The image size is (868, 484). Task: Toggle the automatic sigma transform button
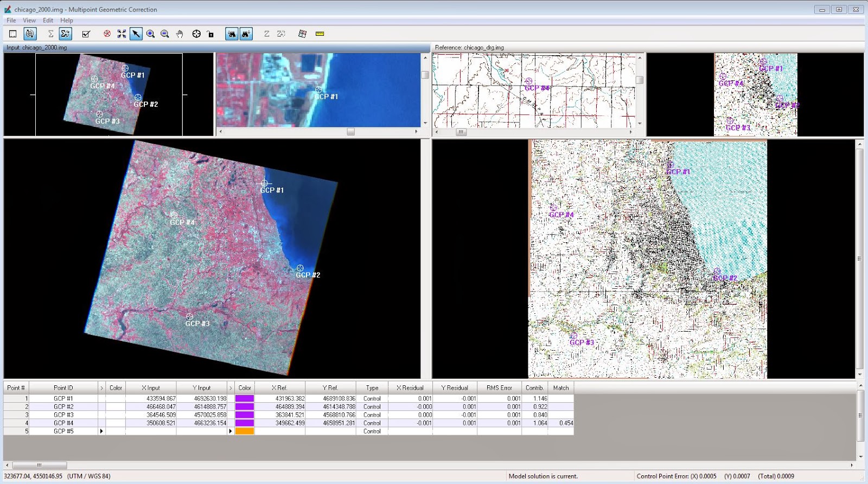tap(65, 34)
